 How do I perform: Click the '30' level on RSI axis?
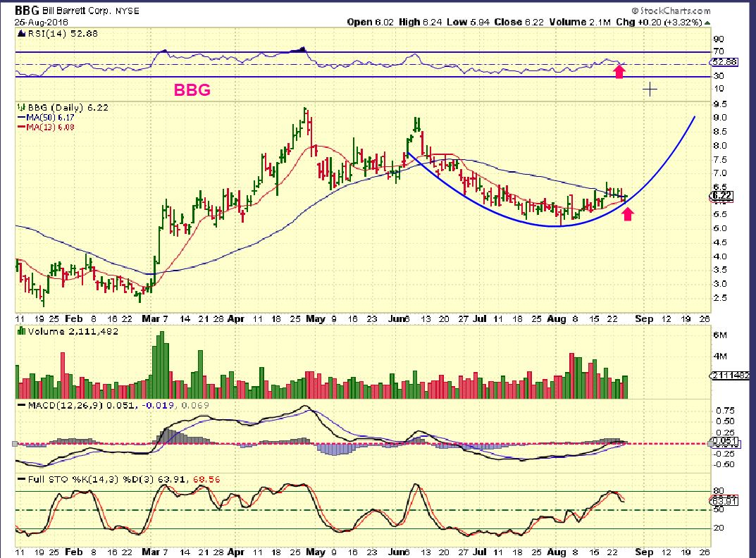pyautogui.click(x=719, y=75)
